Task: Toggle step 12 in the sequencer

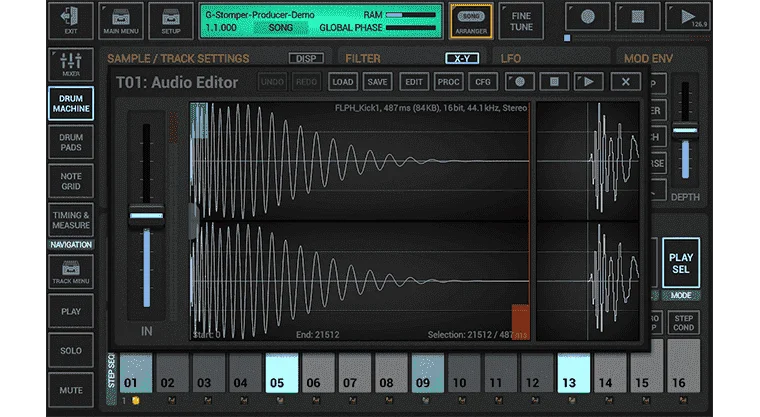Action: pyautogui.click(x=537, y=372)
